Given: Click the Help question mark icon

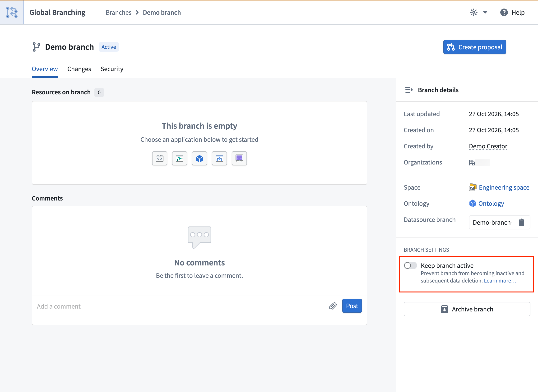Looking at the screenshot, I should 504,12.
